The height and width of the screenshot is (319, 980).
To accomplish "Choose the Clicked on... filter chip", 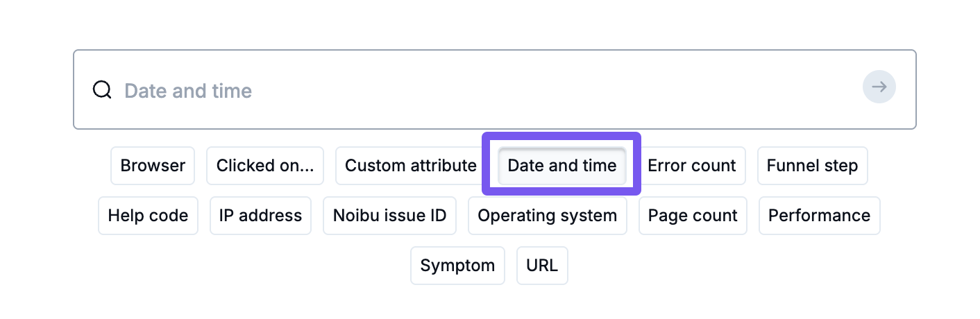I will (265, 166).
